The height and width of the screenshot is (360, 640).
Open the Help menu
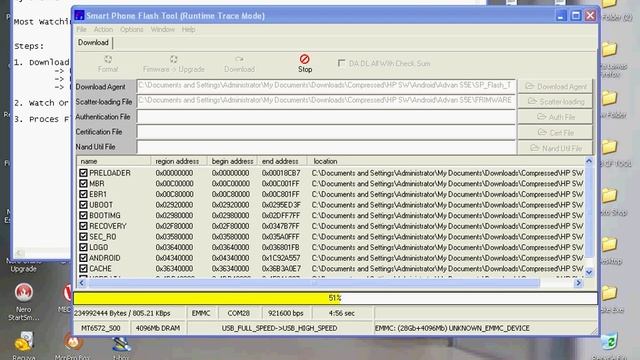(x=188, y=29)
